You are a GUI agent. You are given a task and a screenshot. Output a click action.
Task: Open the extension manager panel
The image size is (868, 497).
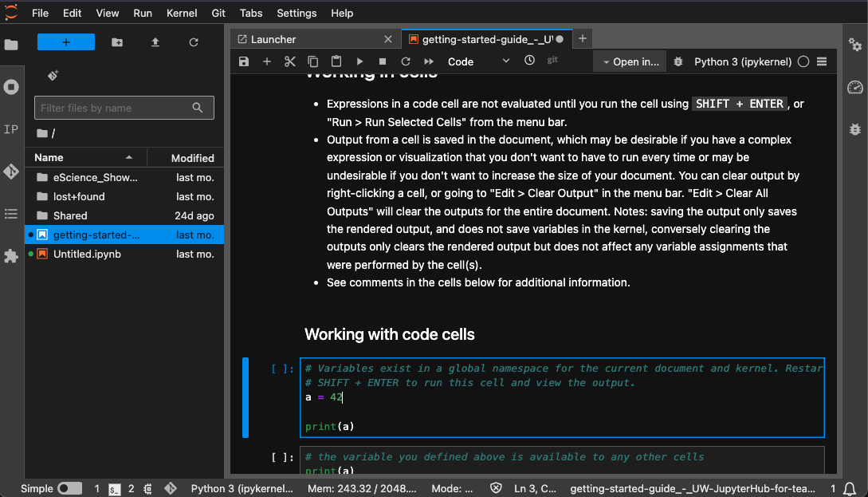point(11,255)
